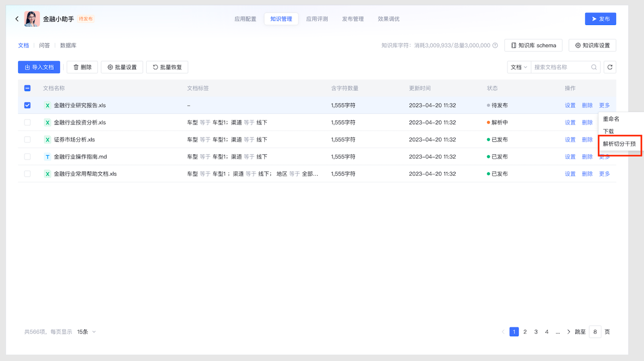Switch to the 应用评测 tab
Image resolution: width=644 pixels, height=361 pixels.
pyautogui.click(x=317, y=19)
